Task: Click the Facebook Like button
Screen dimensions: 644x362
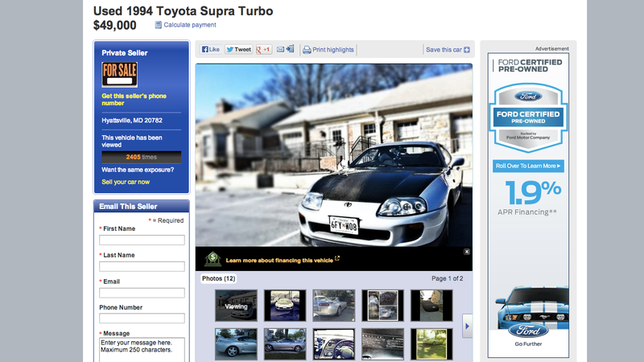Action: (x=211, y=50)
